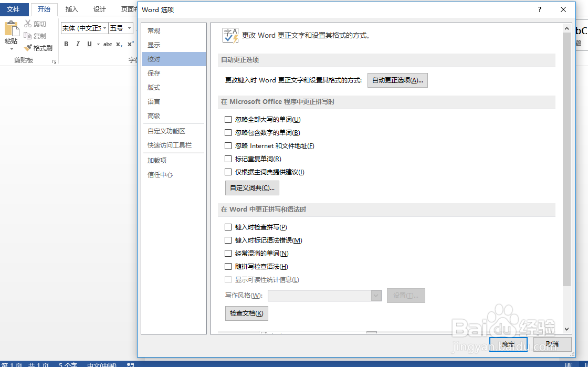588x367 pixels.
Task: Apply subscript x₂ formatting
Action: 119,44
